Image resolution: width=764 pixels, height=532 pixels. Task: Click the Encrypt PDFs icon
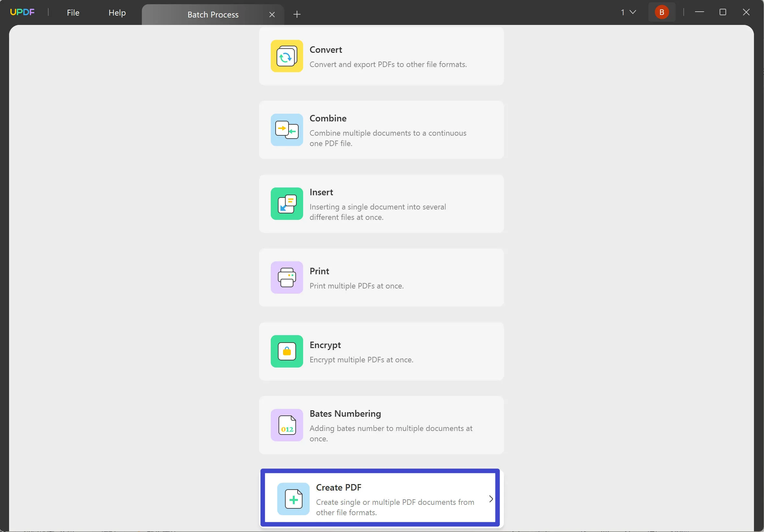pyautogui.click(x=287, y=351)
